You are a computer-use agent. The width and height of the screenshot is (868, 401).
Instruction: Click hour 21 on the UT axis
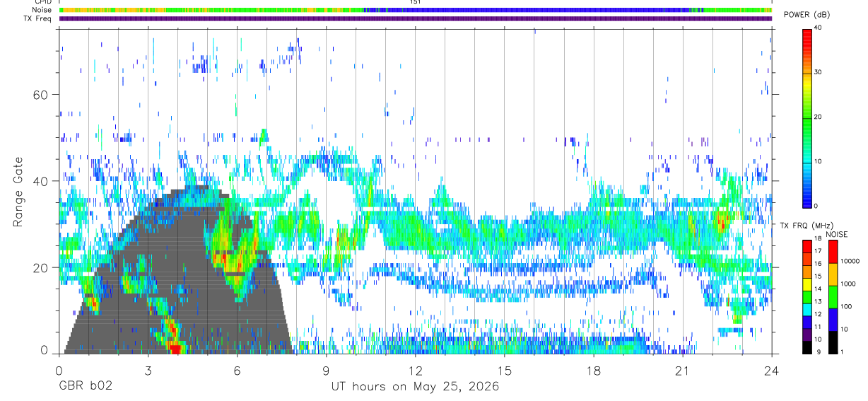click(683, 370)
